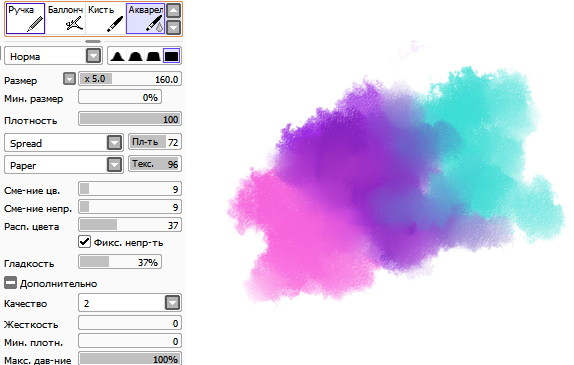Image resolution: width=574 pixels, height=365 pixels.
Task: Adjust the Сме-ние непр. slider
Action: pyautogui.click(x=130, y=207)
